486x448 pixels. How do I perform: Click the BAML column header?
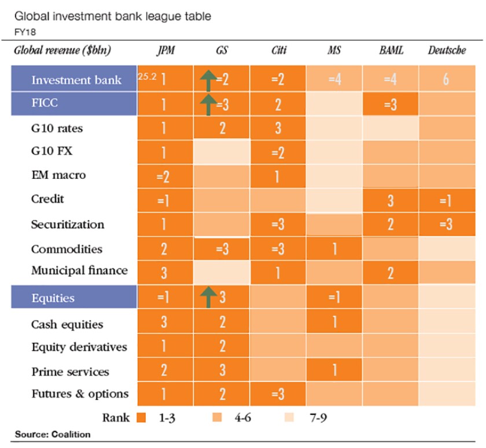tap(391, 50)
